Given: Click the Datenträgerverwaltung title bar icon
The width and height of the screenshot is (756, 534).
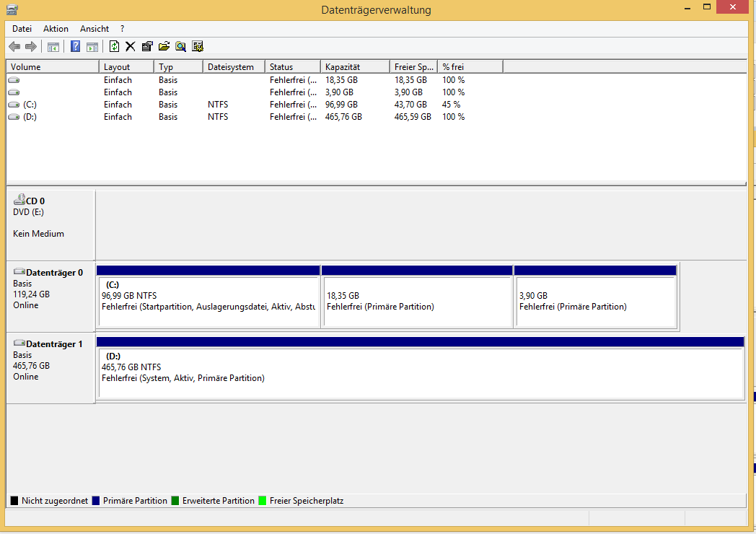Looking at the screenshot, I should 12,9.
